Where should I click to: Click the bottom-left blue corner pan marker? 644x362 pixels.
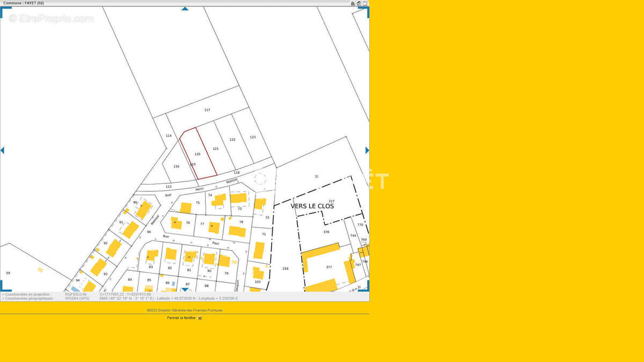3,287
